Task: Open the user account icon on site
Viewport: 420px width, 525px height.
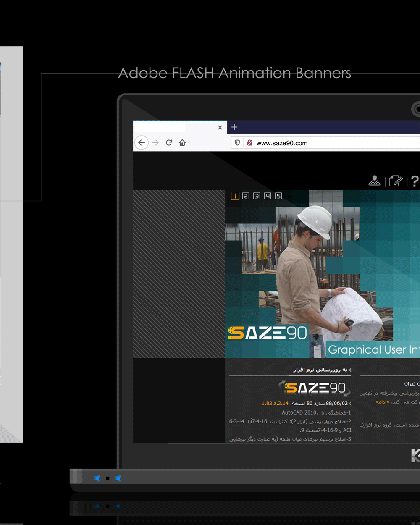Action: (x=374, y=181)
